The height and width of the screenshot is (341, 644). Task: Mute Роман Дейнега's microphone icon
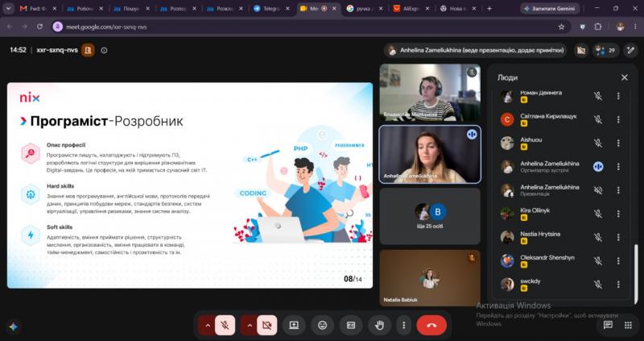[x=598, y=96]
